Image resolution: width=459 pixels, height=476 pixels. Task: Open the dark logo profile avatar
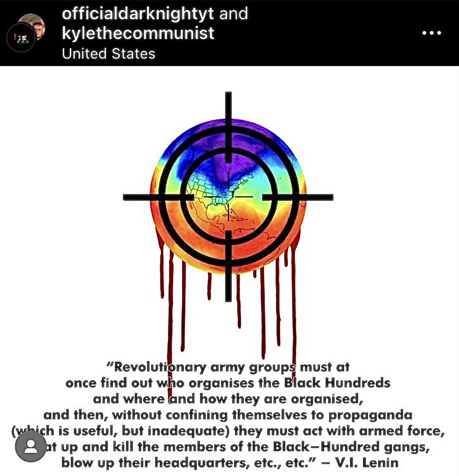point(21,38)
